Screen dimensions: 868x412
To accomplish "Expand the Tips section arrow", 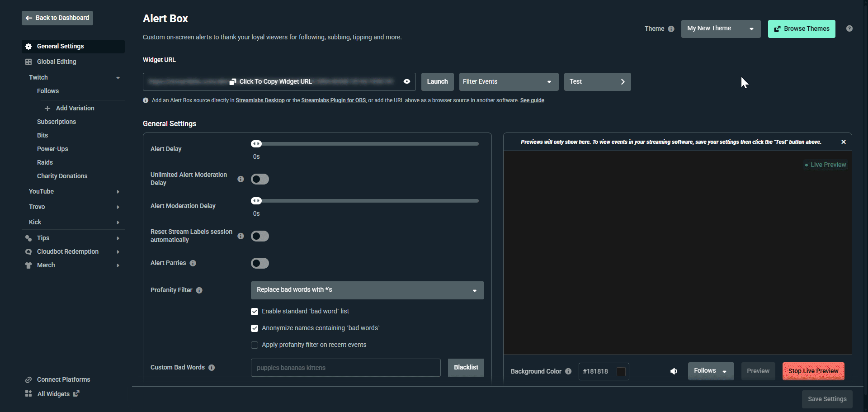I will tap(118, 238).
